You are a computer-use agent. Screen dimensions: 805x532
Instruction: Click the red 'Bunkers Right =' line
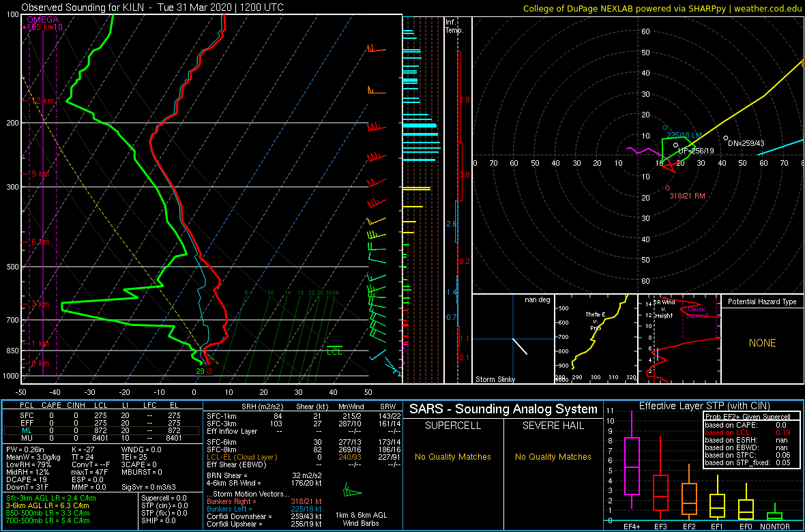pyautogui.click(x=264, y=501)
